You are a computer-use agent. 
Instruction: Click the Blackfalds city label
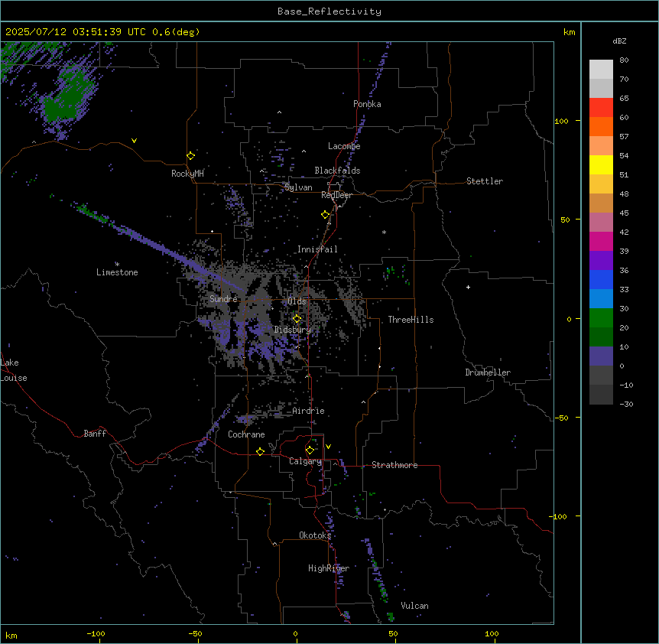337,171
